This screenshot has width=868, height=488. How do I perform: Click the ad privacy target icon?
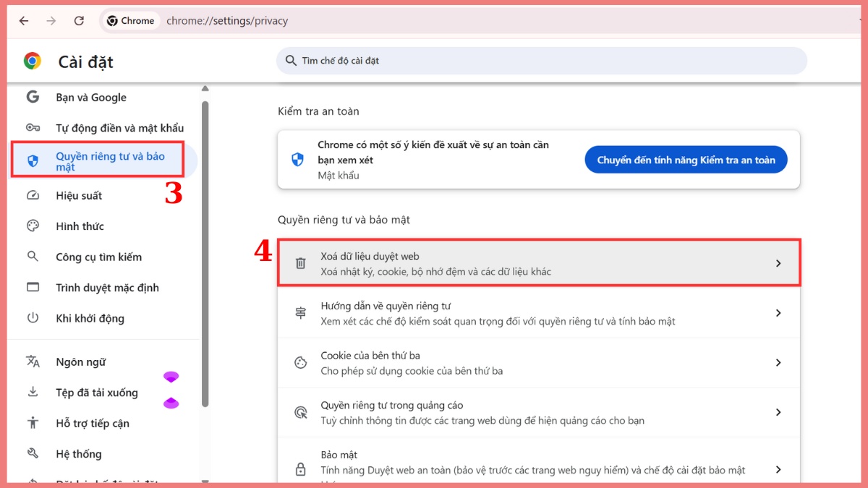(301, 412)
